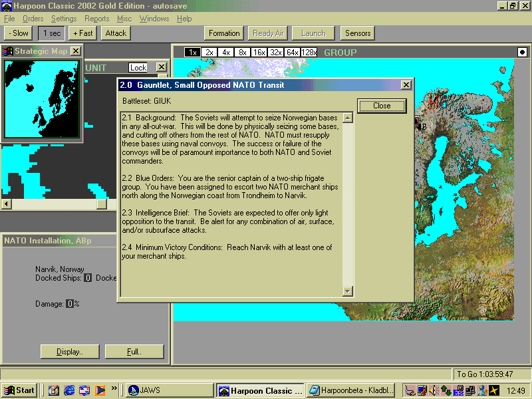
Task: Close the Strategic Map window
Action: [76, 51]
